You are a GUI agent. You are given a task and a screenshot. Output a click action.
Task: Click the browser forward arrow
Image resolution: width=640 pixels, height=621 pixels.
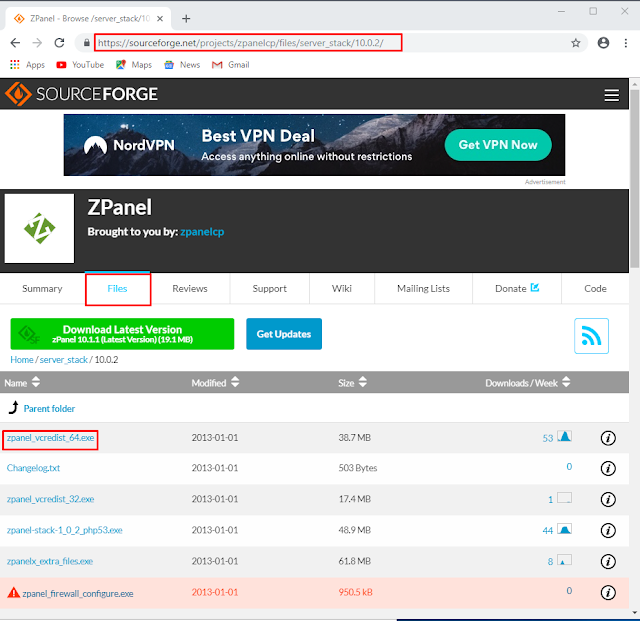37,43
